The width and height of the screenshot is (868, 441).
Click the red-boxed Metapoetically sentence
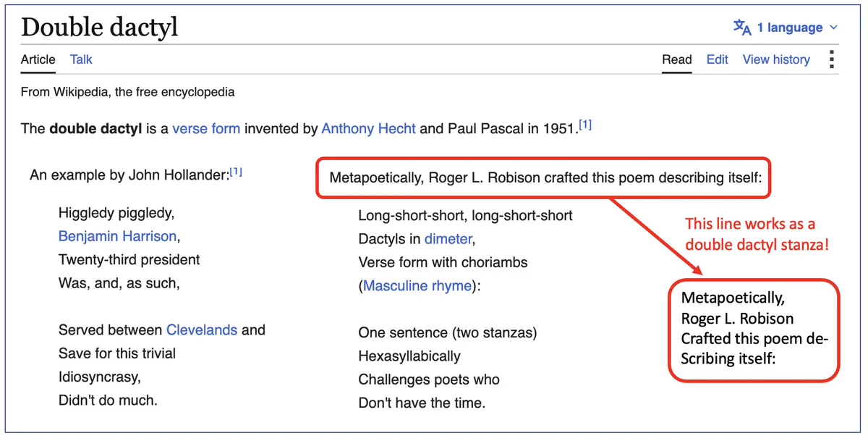pyautogui.click(x=543, y=177)
